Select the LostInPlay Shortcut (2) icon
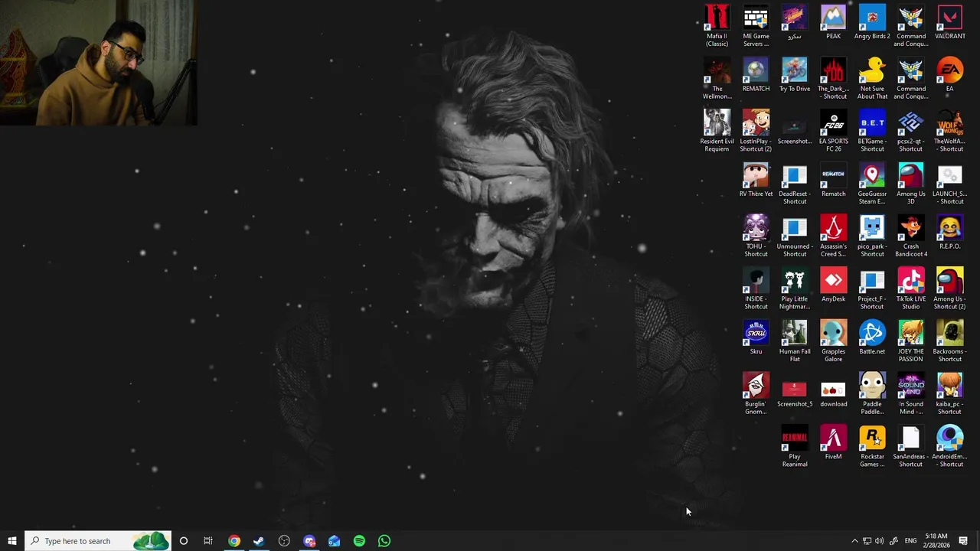This screenshot has width=980, height=551. tap(756, 130)
